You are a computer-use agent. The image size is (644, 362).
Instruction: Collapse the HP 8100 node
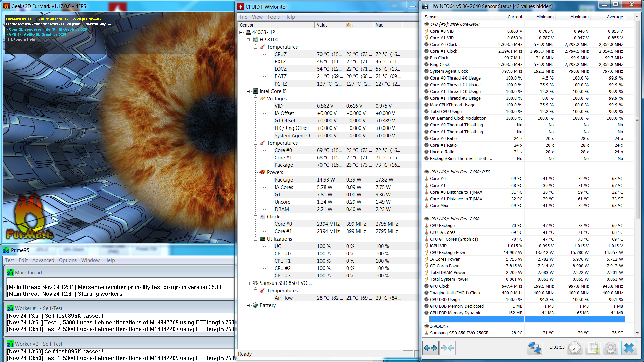248,40
